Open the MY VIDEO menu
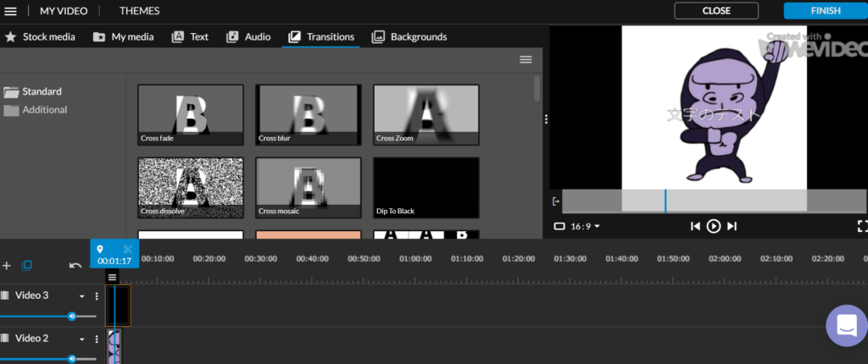 pos(64,11)
